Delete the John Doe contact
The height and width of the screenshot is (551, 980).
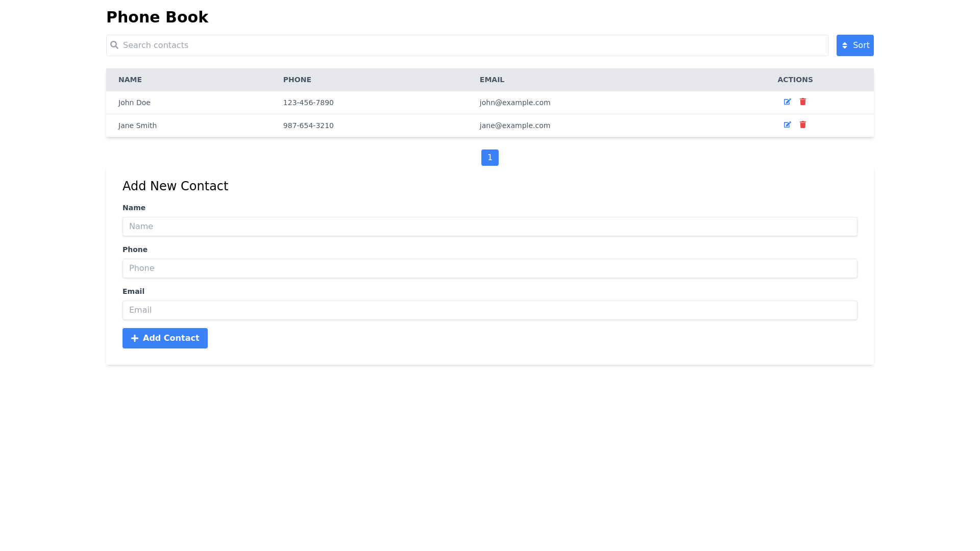(803, 102)
